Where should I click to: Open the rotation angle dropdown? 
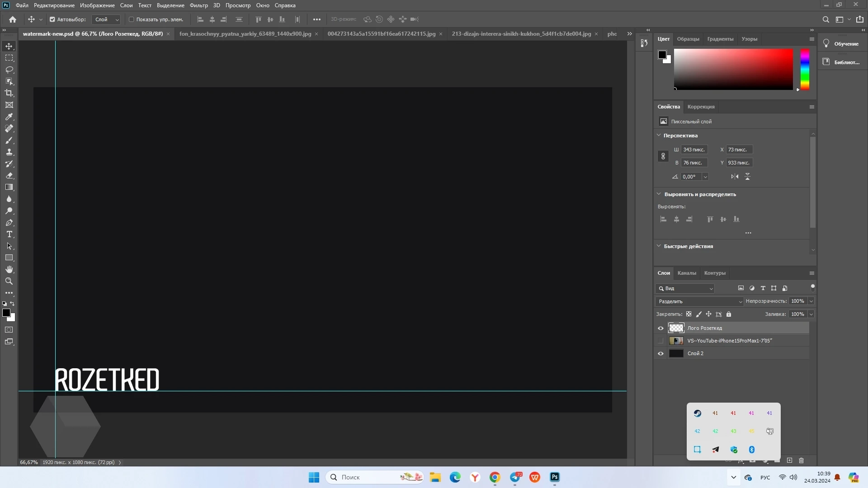click(x=705, y=177)
